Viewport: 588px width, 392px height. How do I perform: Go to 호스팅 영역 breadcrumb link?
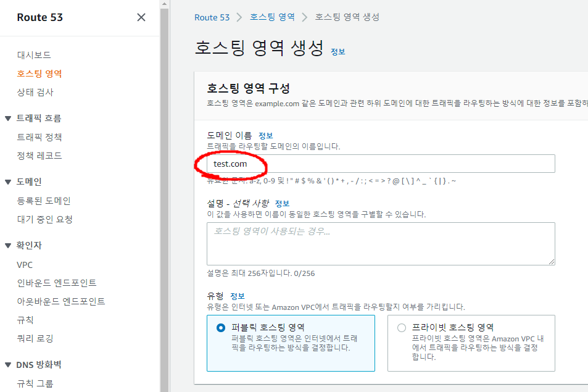272,17
